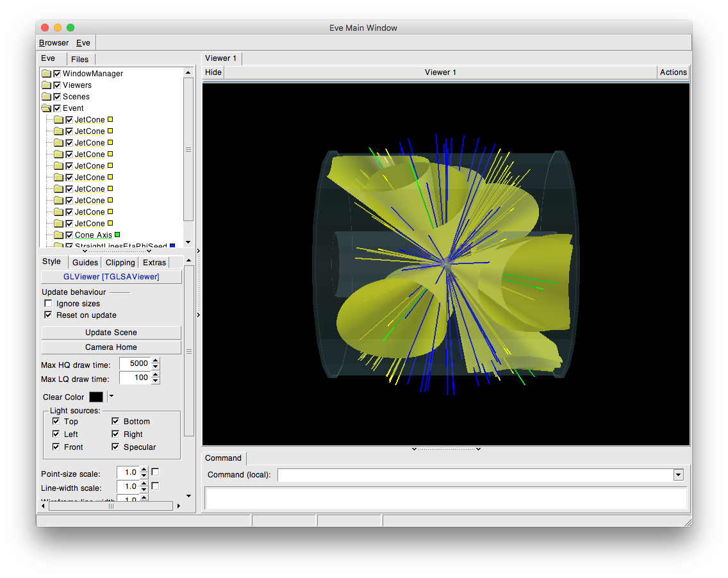Click the folder icon of Cone Axis

58,235
